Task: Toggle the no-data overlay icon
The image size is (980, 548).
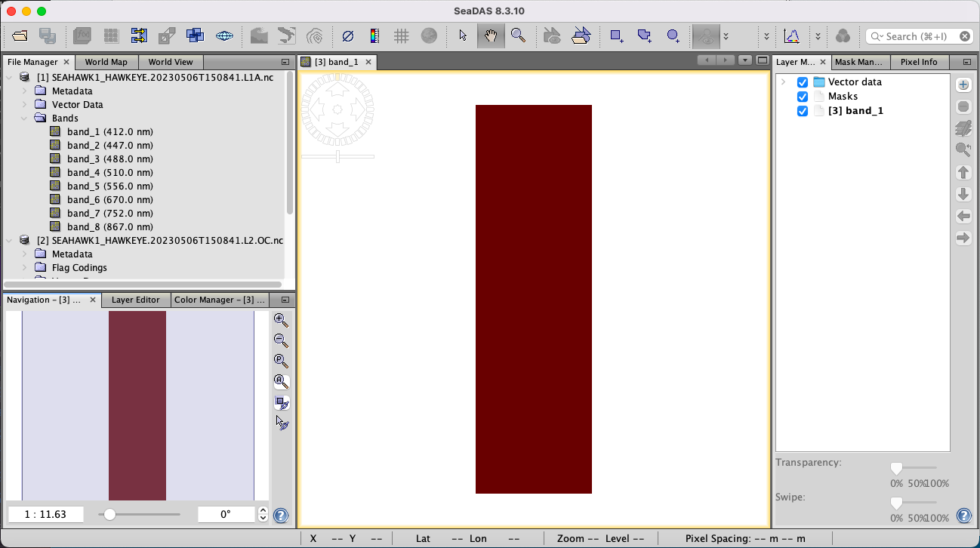Action: coord(347,35)
